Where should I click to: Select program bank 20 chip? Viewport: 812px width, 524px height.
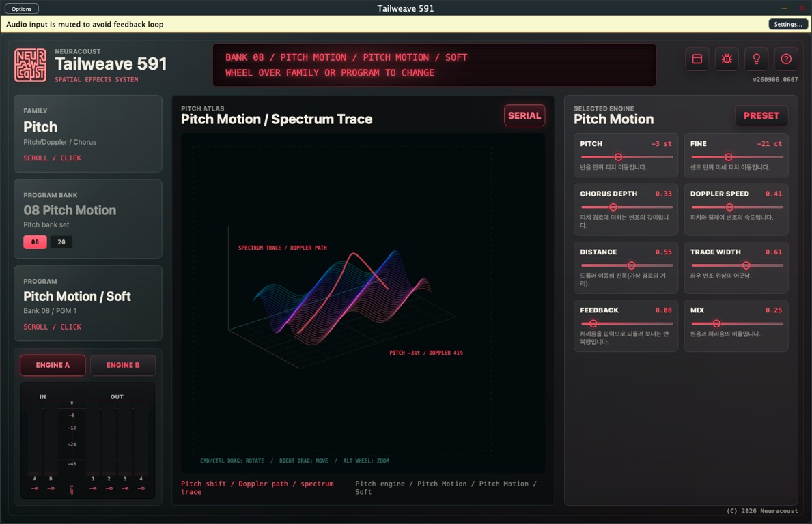[61, 242]
